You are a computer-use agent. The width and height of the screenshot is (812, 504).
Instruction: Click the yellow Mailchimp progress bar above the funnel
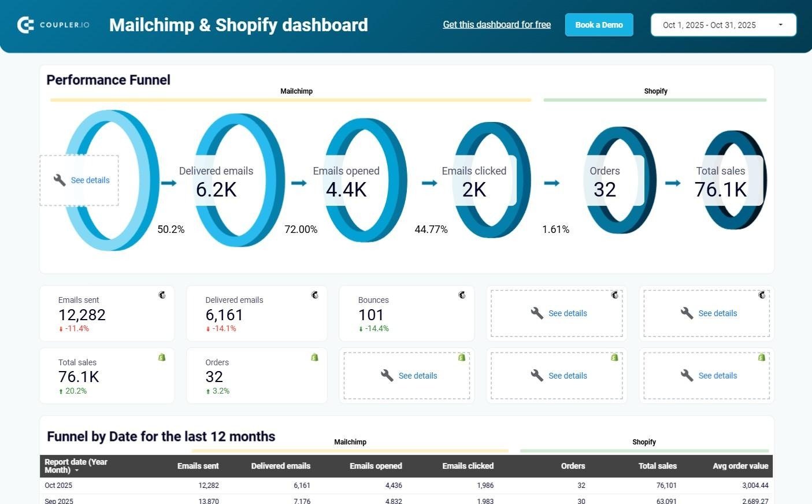[291, 99]
